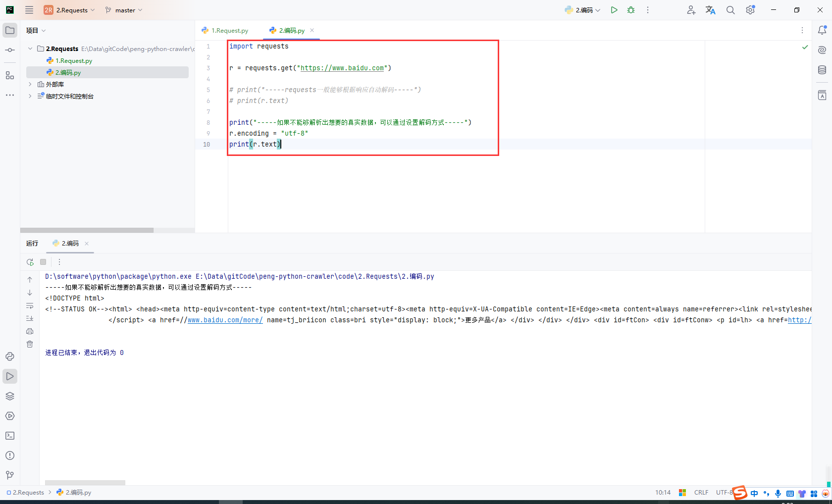The width and height of the screenshot is (832, 504).
Task: Start debugging with the bug icon
Action: (631, 10)
